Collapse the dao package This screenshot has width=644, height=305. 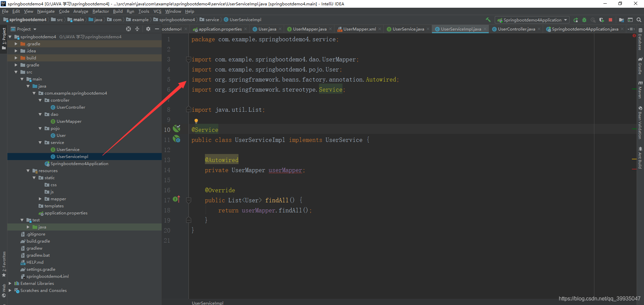click(40, 114)
